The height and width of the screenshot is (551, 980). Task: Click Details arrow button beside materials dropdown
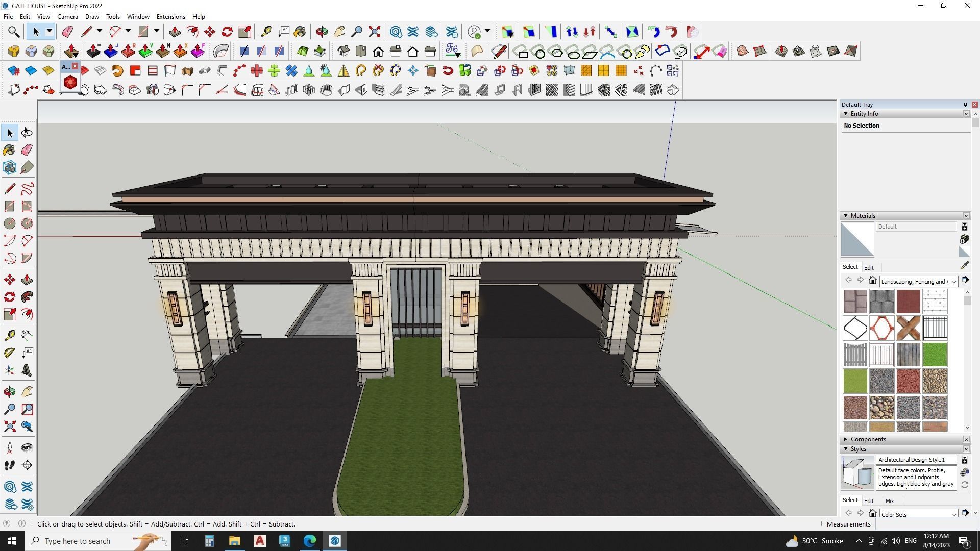click(x=965, y=281)
